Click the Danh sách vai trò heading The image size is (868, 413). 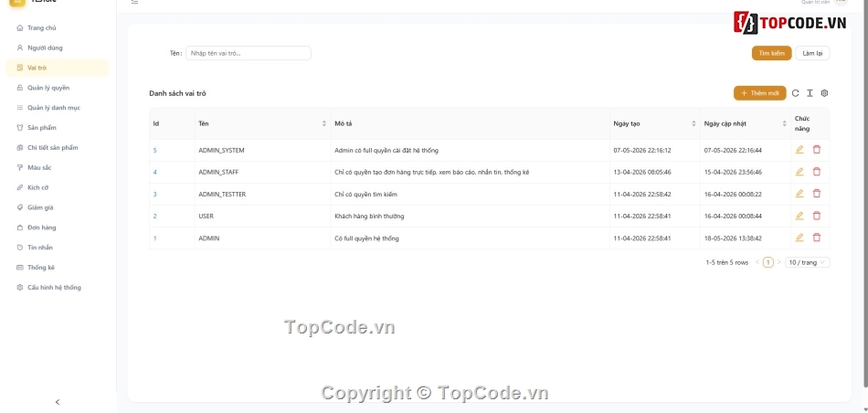tap(177, 93)
